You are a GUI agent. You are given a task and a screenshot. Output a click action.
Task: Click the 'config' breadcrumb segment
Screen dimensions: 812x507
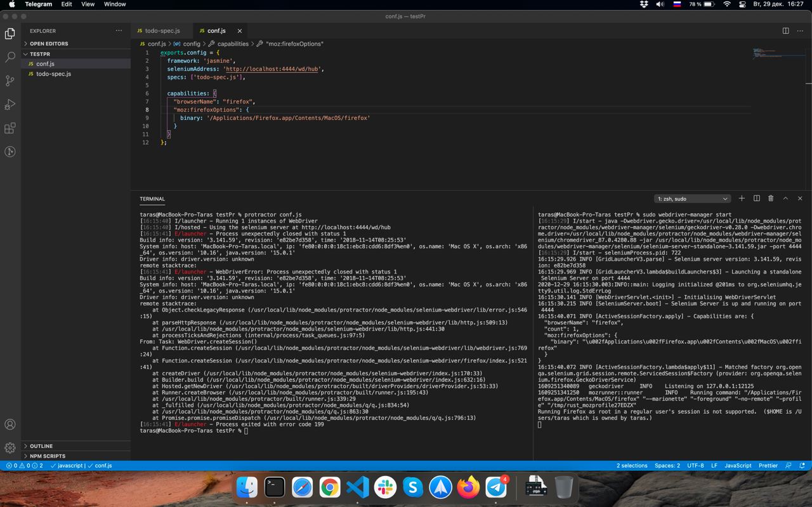click(191, 44)
